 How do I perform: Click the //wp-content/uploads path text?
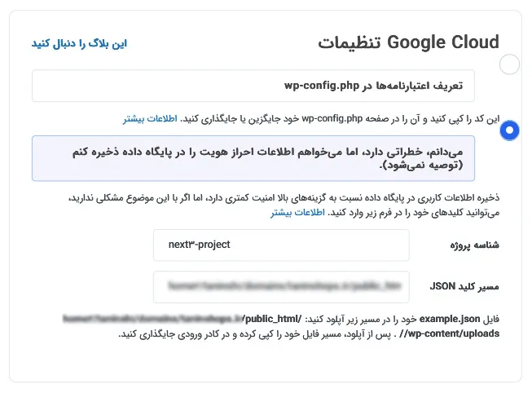pos(449,334)
